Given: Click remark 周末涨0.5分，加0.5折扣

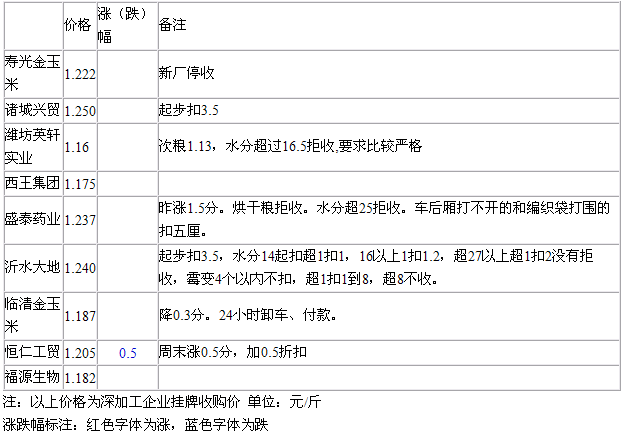Looking at the screenshot, I should (x=233, y=352).
